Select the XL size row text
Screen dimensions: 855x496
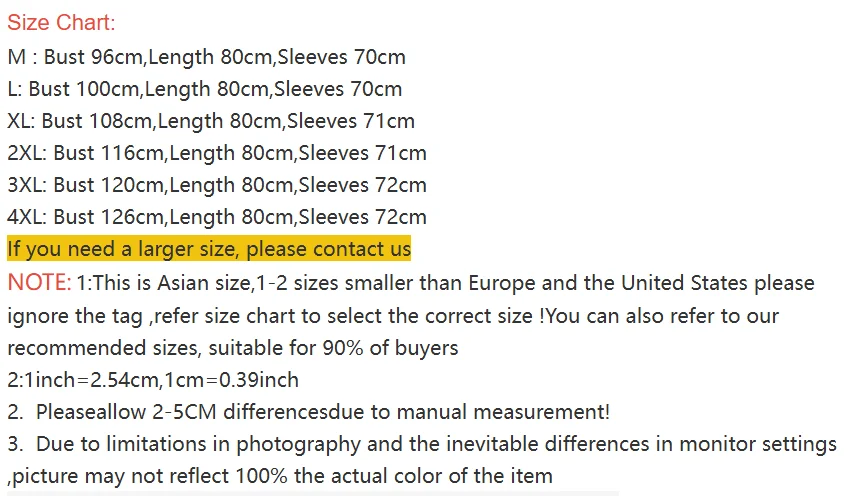pos(210,121)
